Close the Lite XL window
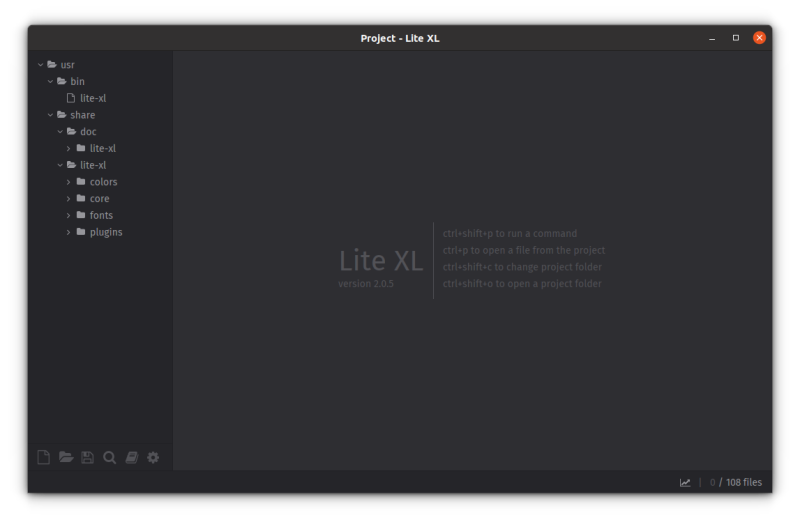 [x=759, y=38]
